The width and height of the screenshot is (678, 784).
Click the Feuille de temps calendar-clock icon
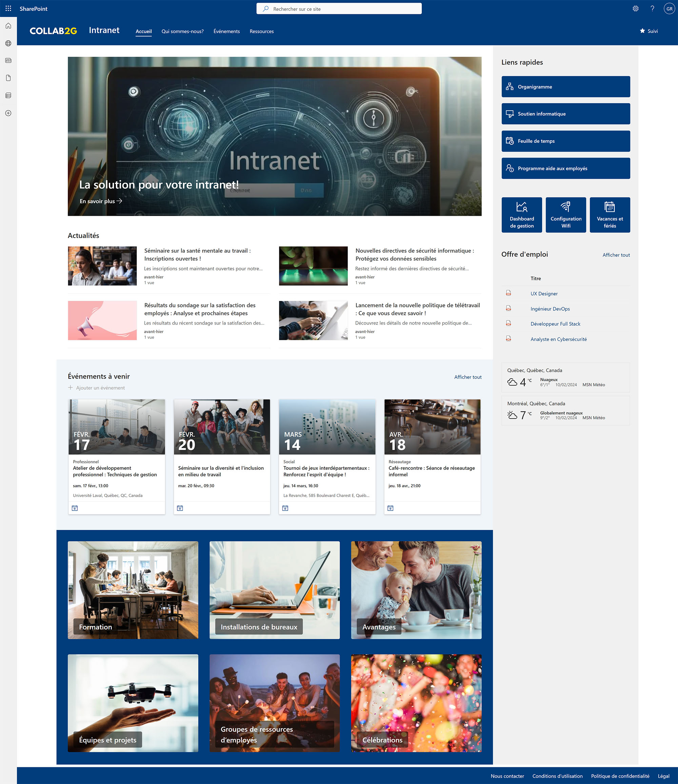pyautogui.click(x=510, y=141)
